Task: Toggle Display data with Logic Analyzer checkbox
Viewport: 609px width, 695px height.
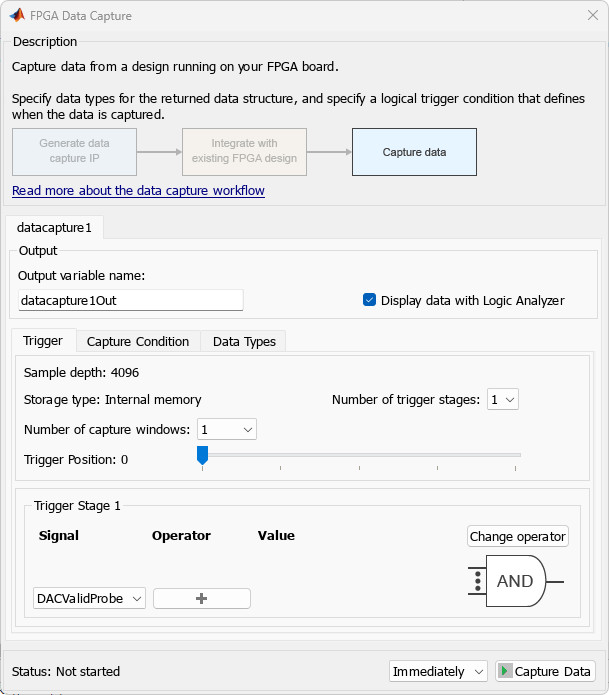Action: [x=369, y=300]
